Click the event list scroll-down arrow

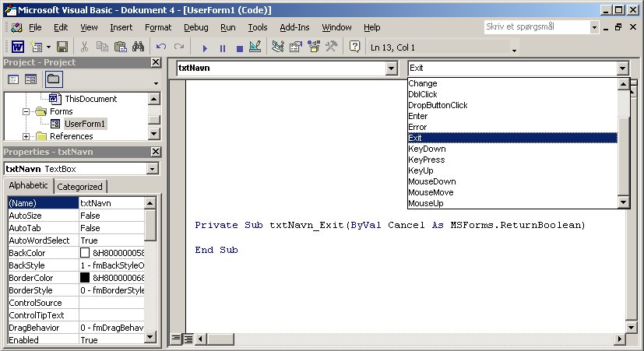(624, 202)
